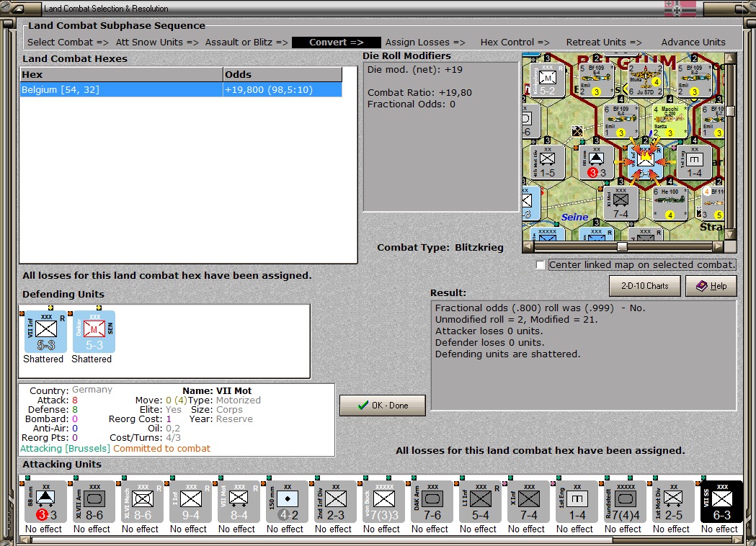Screen dimensions: 756x546
Task: Click the linked map's vertical scrollbar up arrow
Action: click(731, 58)
